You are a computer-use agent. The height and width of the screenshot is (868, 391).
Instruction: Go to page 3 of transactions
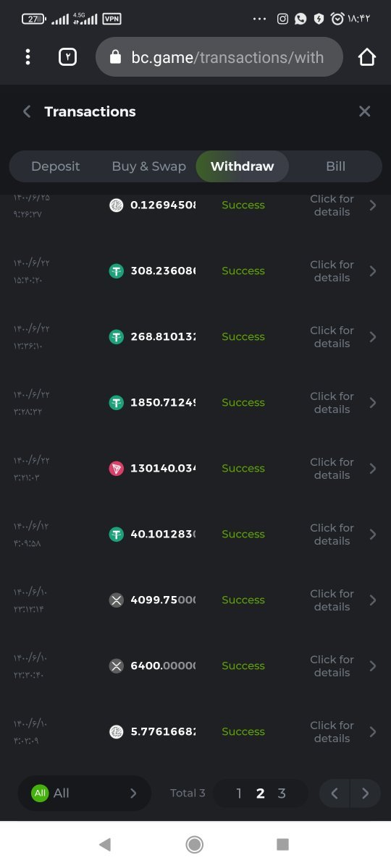click(x=282, y=793)
